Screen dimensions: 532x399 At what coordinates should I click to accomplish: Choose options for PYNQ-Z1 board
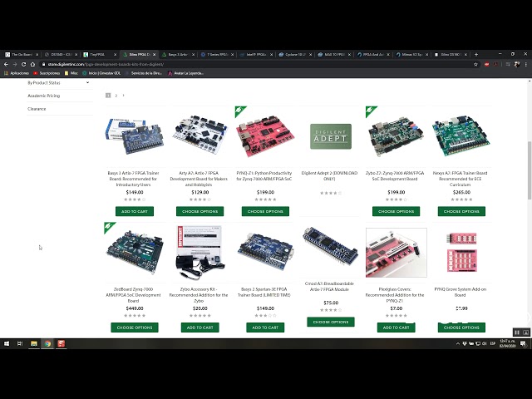tap(265, 211)
